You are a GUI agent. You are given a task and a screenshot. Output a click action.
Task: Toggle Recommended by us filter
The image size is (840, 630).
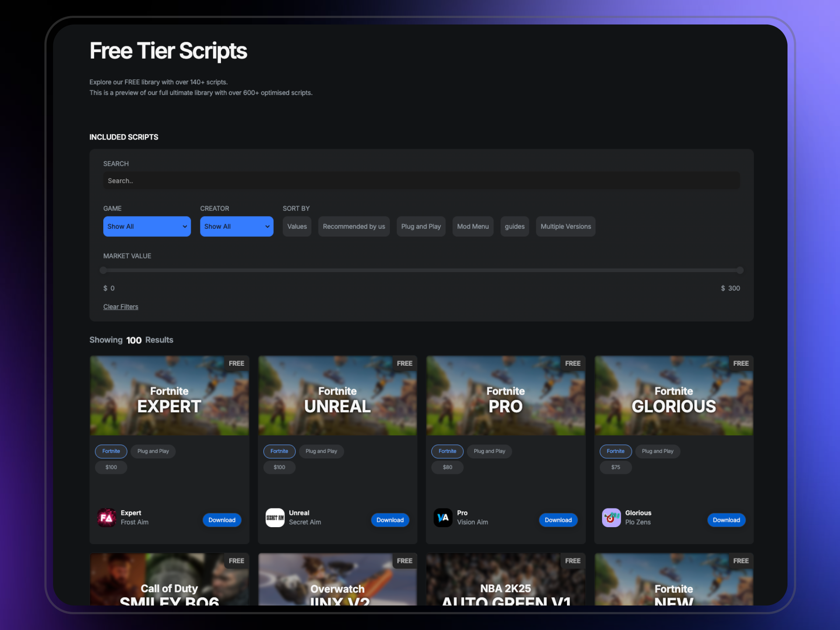click(354, 226)
